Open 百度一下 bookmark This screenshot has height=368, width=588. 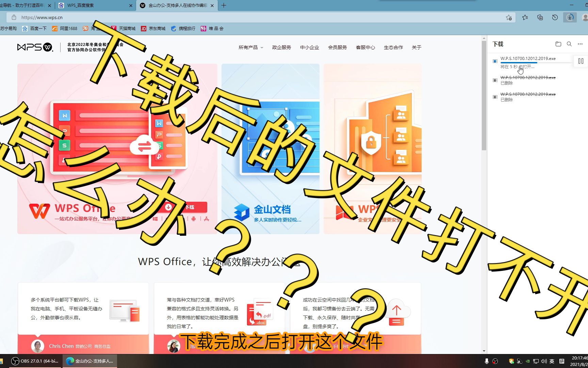click(34, 29)
